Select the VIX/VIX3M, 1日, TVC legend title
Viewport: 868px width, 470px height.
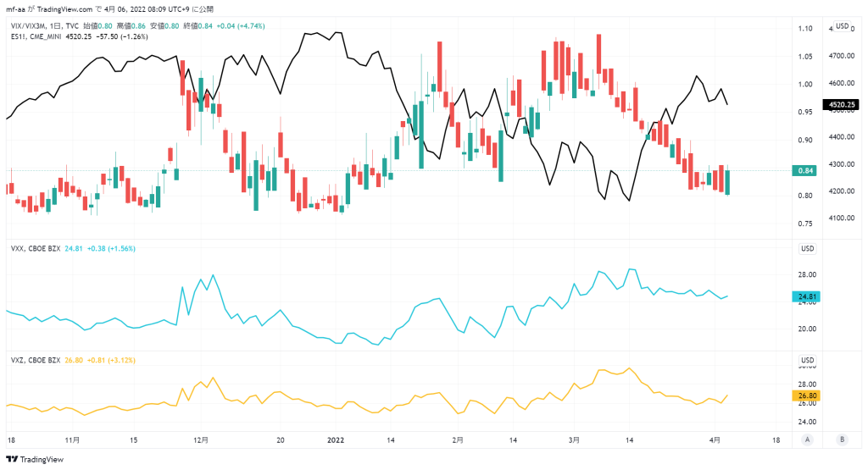(45, 26)
